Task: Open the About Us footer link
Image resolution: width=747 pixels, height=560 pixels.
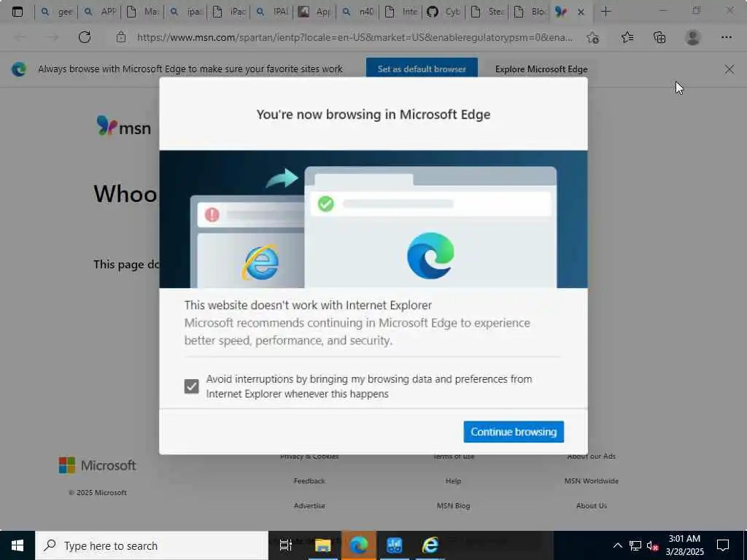Action: pyautogui.click(x=591, y=506)
